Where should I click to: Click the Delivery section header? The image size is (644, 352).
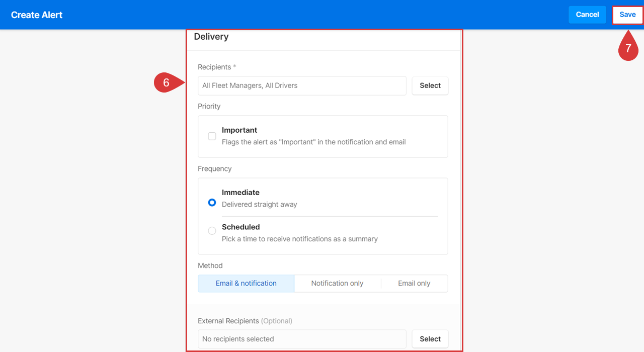211,36
